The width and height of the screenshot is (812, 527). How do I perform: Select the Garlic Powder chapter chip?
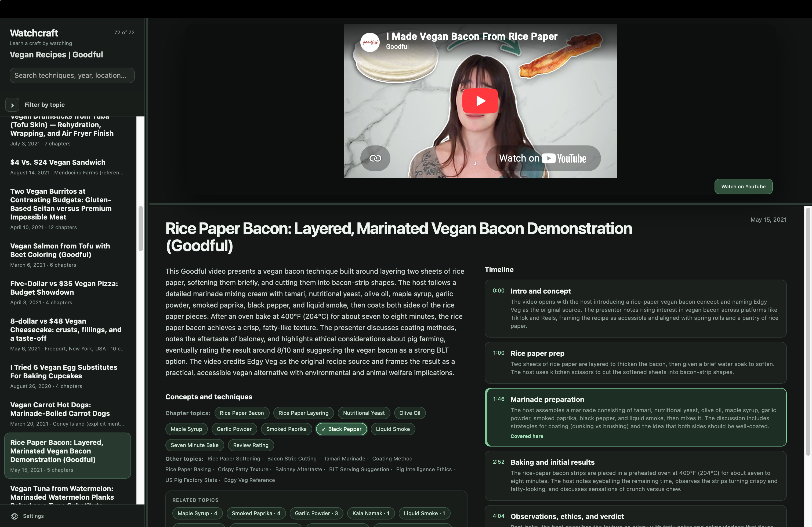pos(234,429)
